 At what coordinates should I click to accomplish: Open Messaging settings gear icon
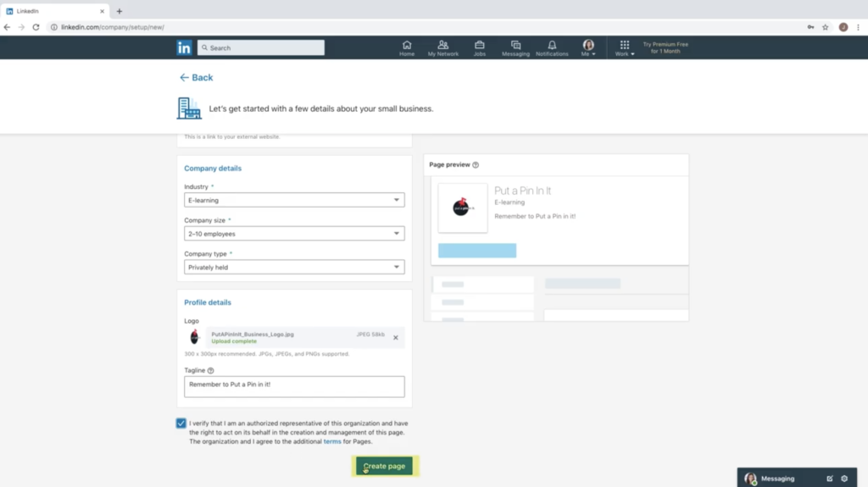(844, 479)
